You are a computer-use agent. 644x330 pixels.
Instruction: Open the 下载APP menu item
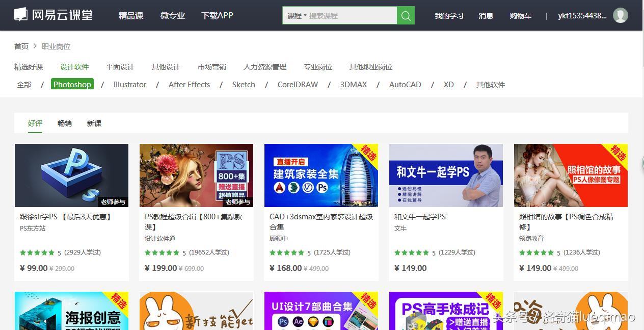[217, 15]
